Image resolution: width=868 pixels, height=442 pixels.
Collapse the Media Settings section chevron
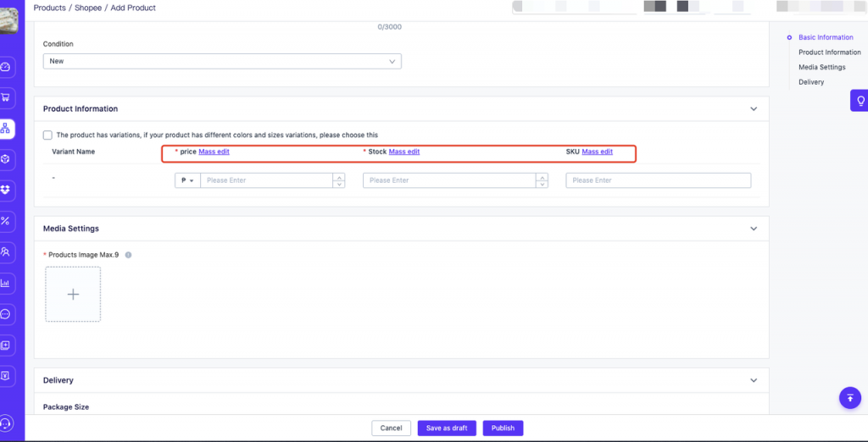pyautogui.click(x=754, y=229)
